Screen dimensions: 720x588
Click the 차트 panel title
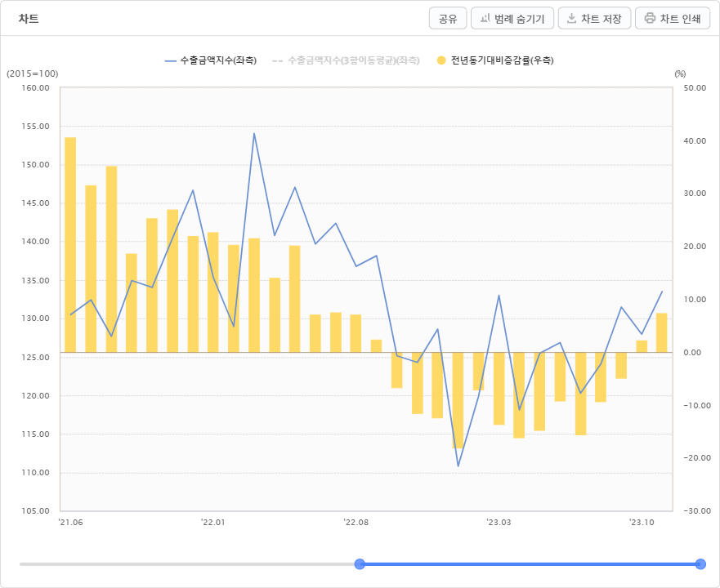(x=29, y=19)
